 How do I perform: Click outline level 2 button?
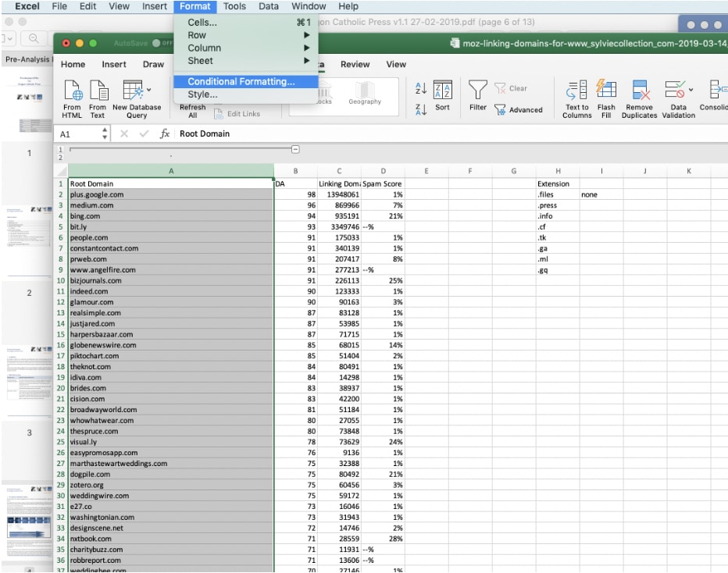tap(60, 158)
